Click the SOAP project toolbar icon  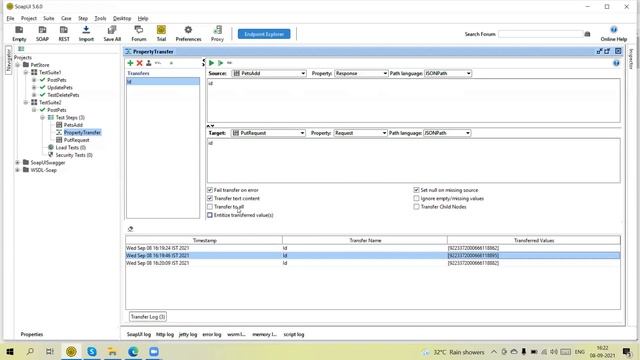click(42, 33)
